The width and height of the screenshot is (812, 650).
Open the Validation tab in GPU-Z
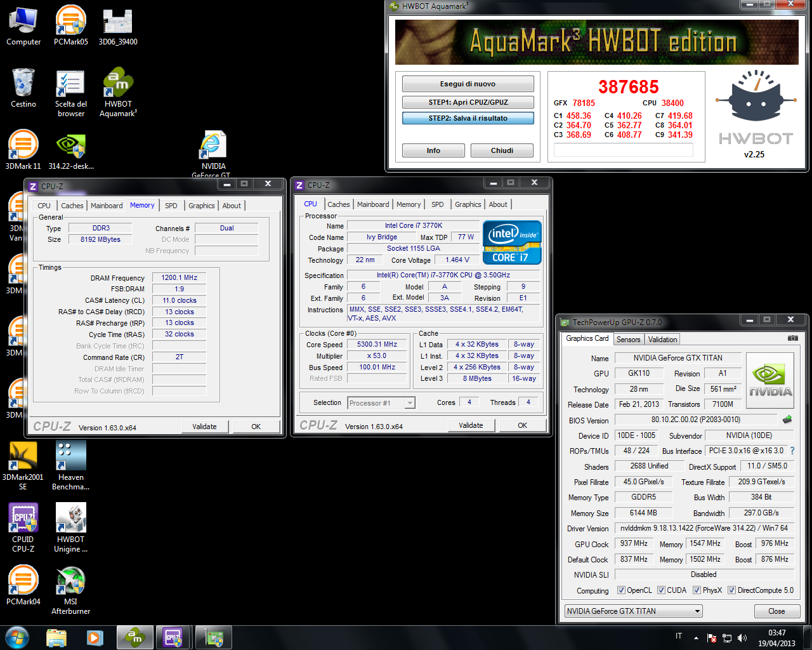click(x=662, y=340)
